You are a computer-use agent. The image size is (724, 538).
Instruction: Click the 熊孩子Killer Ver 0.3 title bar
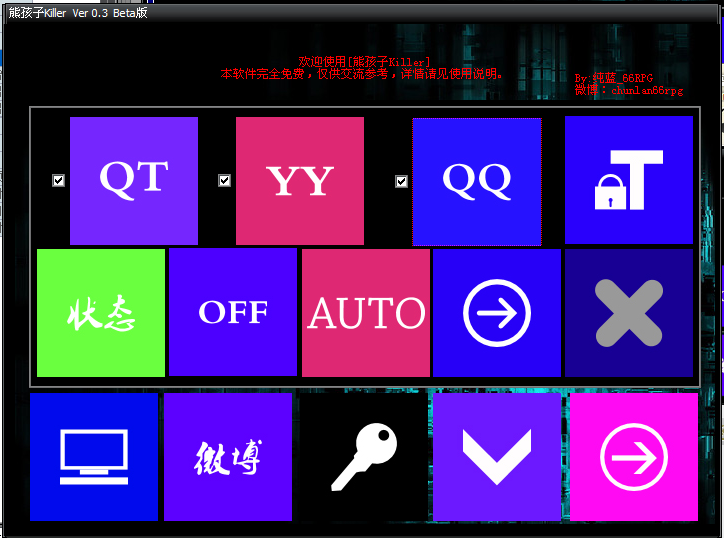click(x=362, y=13)
